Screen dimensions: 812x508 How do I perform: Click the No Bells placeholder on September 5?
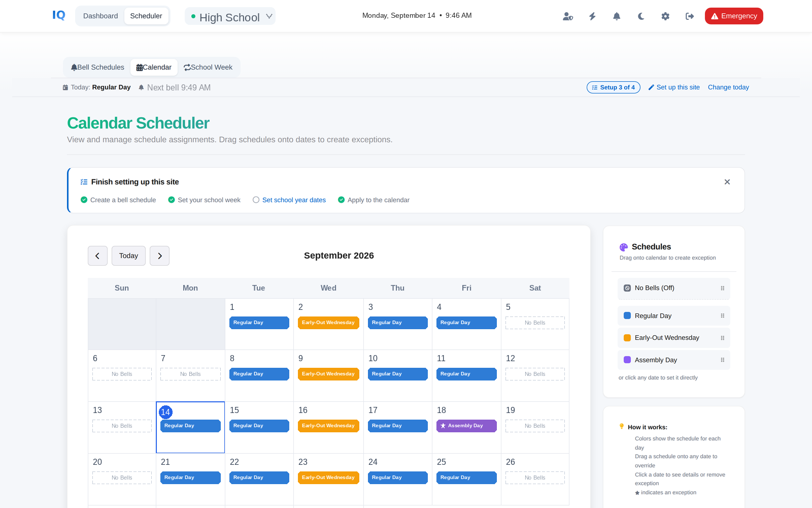[x=535, y=323]
